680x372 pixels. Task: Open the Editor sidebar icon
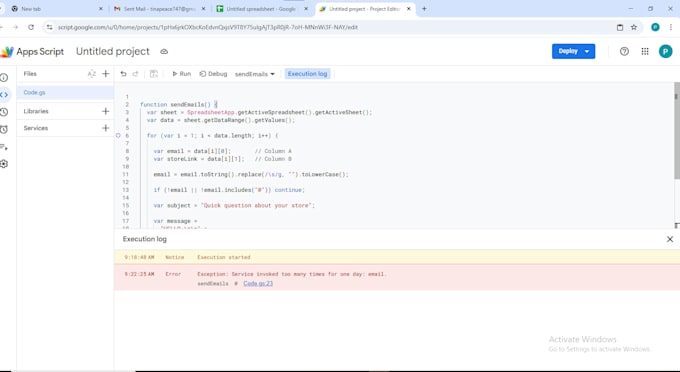(4, 95)
